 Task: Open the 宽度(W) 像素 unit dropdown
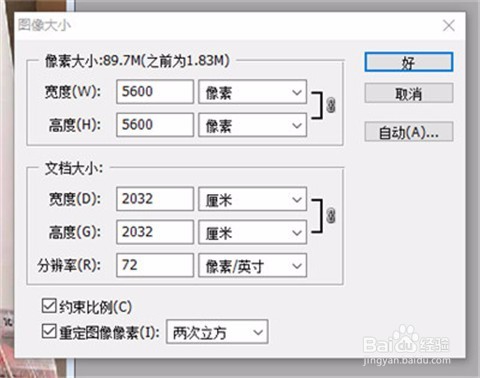click(x=252, y=92)
